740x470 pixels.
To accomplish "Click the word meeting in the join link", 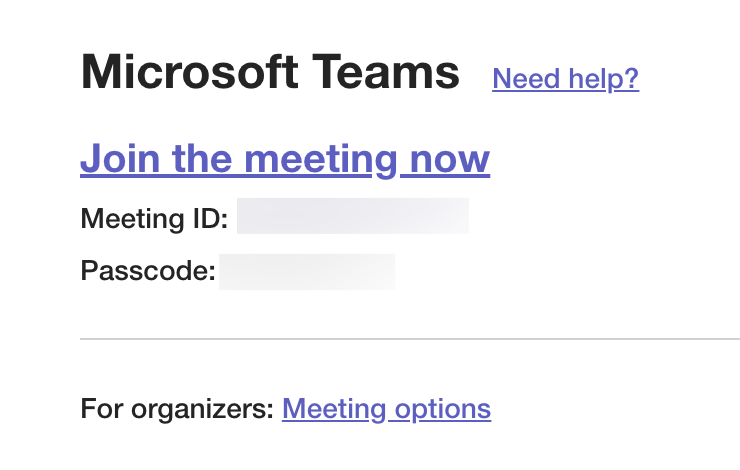I will (x=321, y=159).
